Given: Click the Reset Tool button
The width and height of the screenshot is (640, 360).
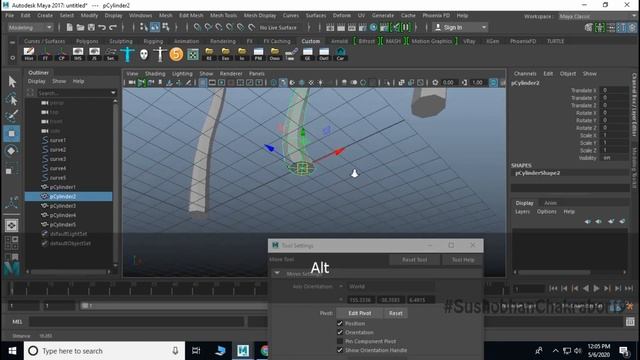Looking at the screenshot, I should [414, 260].
